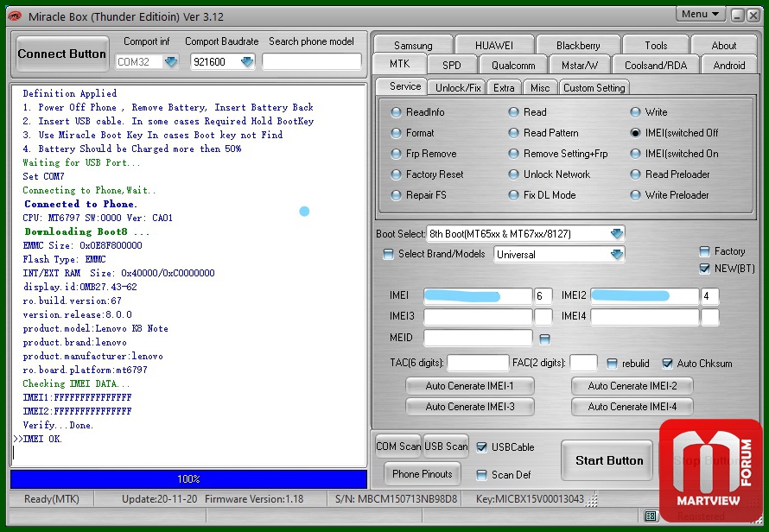Click the COM Scan button
This screenshot has width=769, height=532.
398,446
